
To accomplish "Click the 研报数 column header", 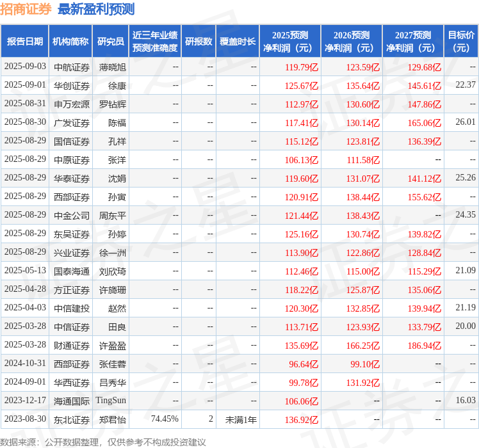I will [x=199, y=41].
